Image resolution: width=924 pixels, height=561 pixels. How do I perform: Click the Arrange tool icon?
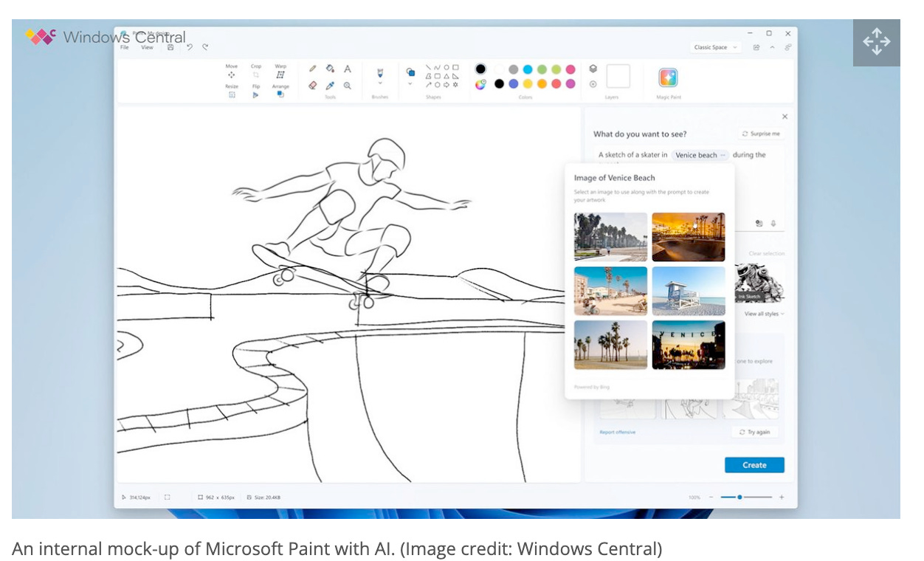tap(280, 94)
